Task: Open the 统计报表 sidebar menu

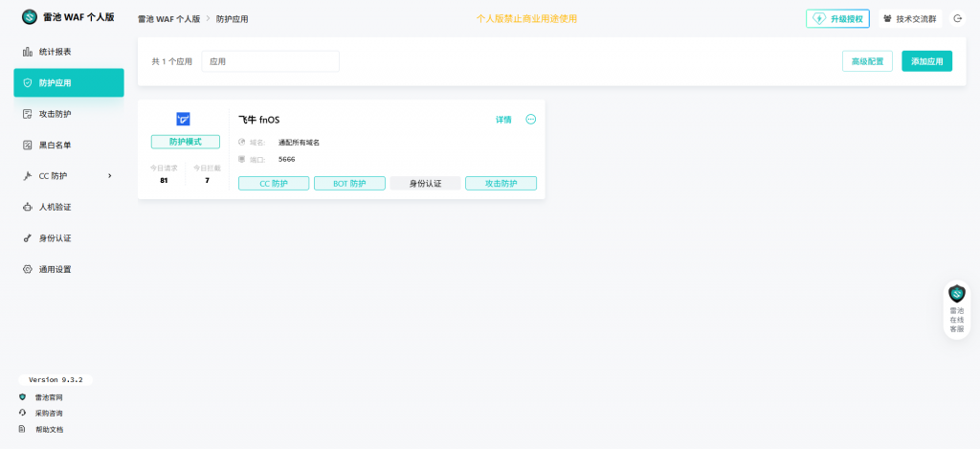Action: coord(55,52)
